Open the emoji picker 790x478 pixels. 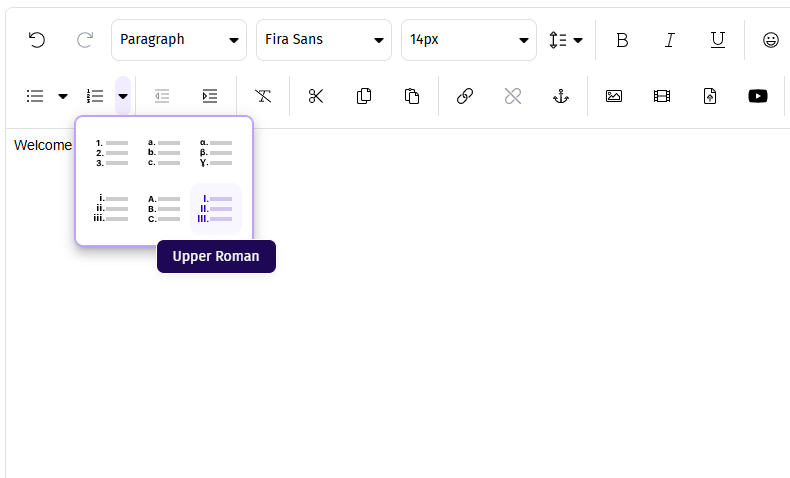click(770, 40)
